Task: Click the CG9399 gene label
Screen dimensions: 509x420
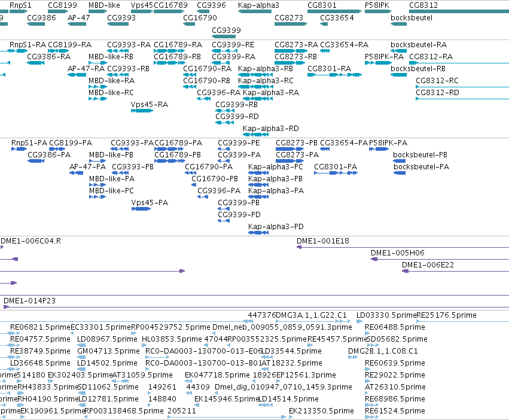Action: click(226, 30)
